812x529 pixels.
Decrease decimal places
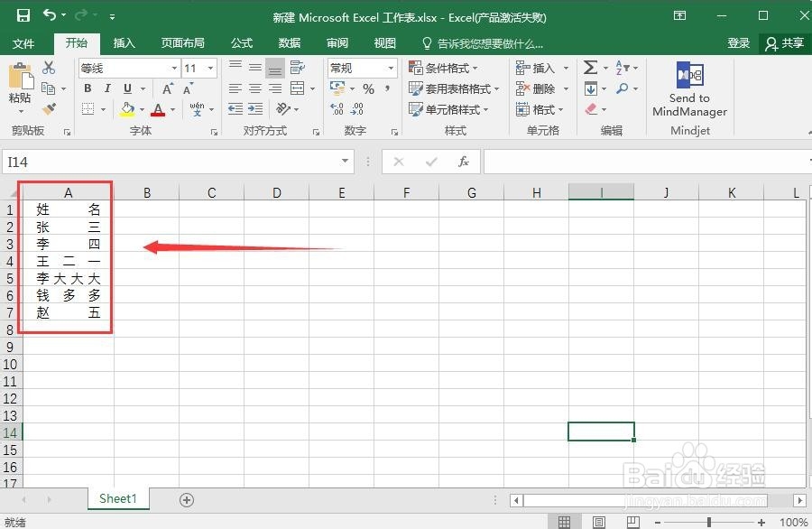(x=356, y=109)
